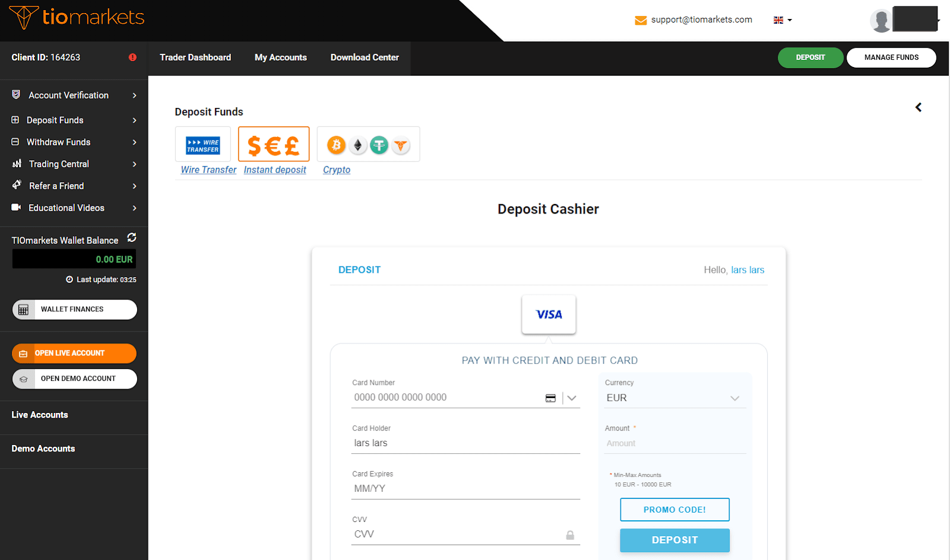Click the credit card icon in Card Number field
The image size is (950, 560).
[550, 398]
